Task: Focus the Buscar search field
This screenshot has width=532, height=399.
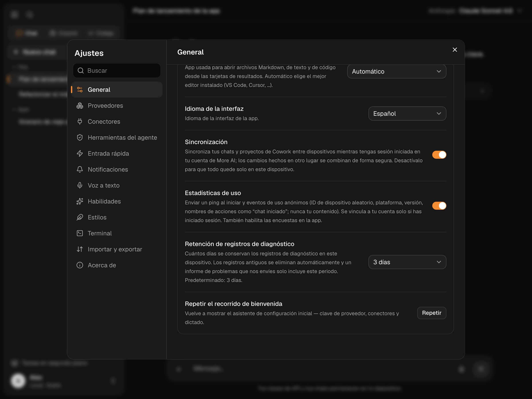Action: tap(117, 70)
